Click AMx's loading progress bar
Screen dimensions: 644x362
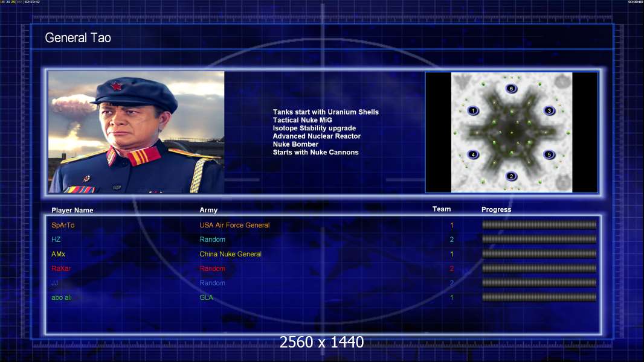[539, 254]
